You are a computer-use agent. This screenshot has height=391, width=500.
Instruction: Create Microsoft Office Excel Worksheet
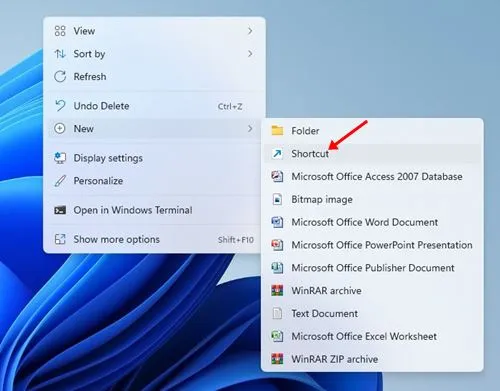coord(372,336)
